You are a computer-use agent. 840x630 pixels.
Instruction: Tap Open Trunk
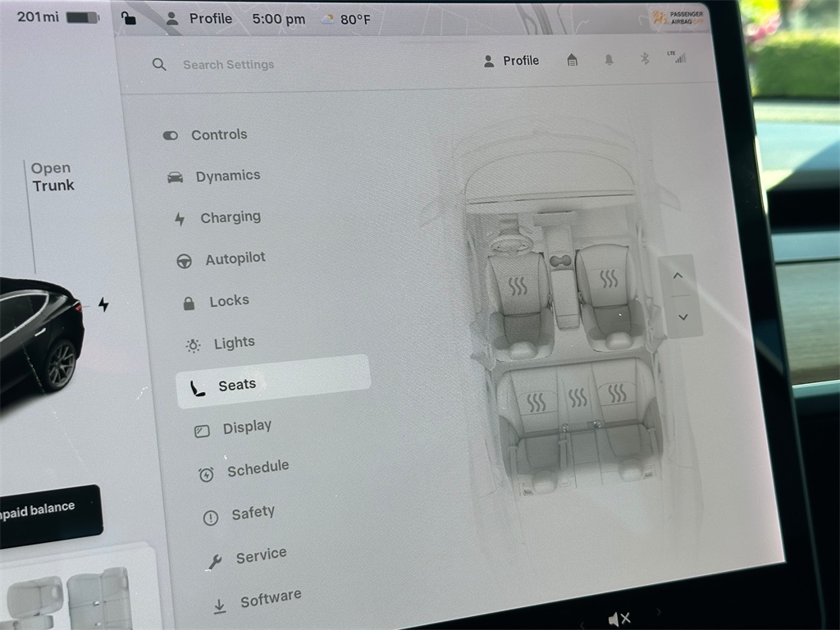[x=52, y=177]
